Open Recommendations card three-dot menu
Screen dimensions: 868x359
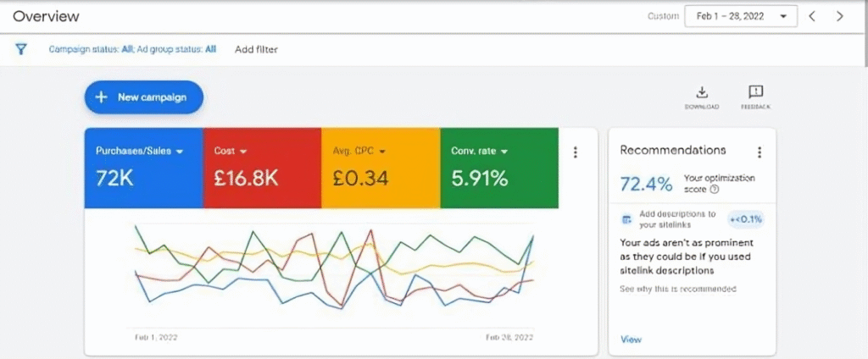click(759, 152)
